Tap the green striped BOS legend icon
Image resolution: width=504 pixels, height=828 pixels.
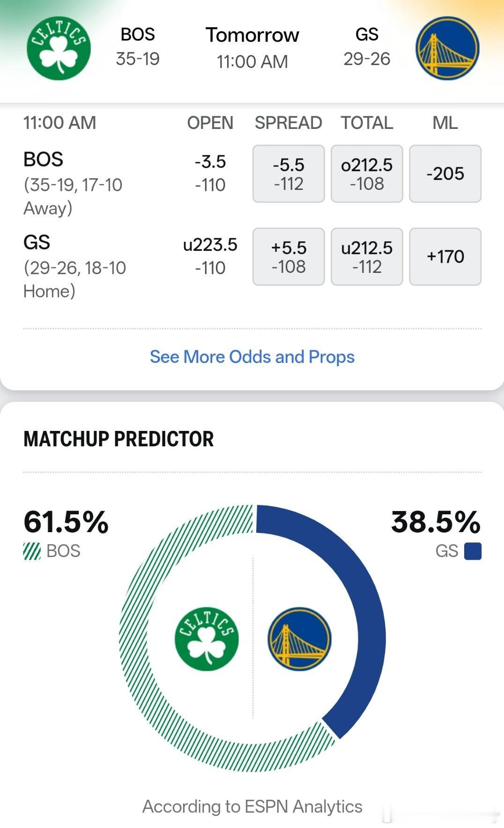click(x=32, y=551)
